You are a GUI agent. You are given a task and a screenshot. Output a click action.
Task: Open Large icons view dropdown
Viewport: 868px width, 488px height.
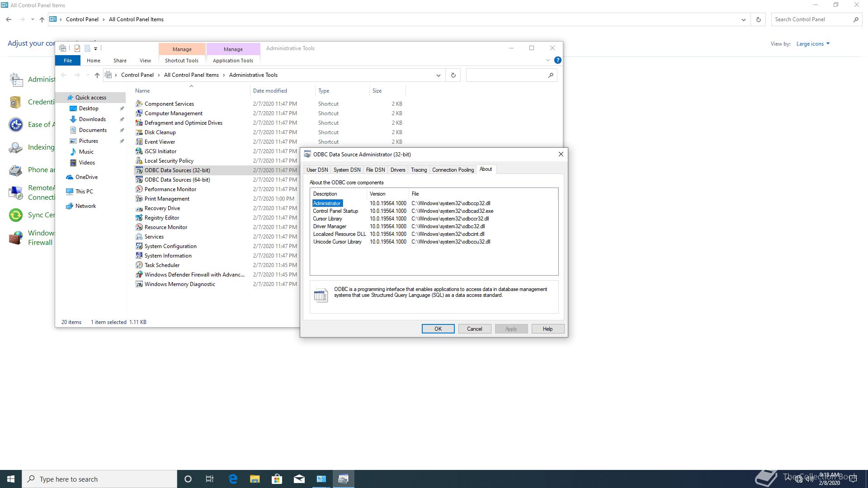pos(813,44)
